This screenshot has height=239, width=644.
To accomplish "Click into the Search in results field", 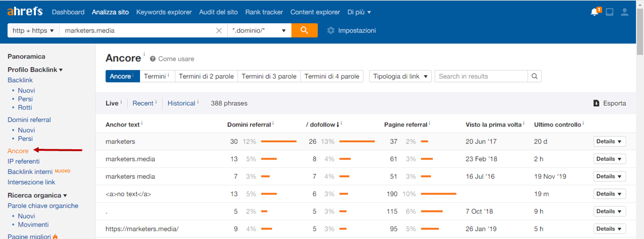I will 481,76.
